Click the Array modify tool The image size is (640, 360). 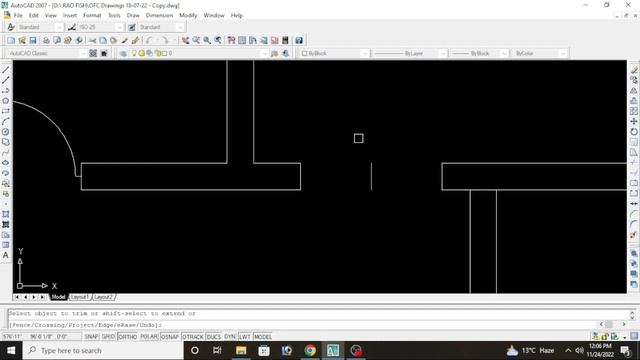click(634, 111)
